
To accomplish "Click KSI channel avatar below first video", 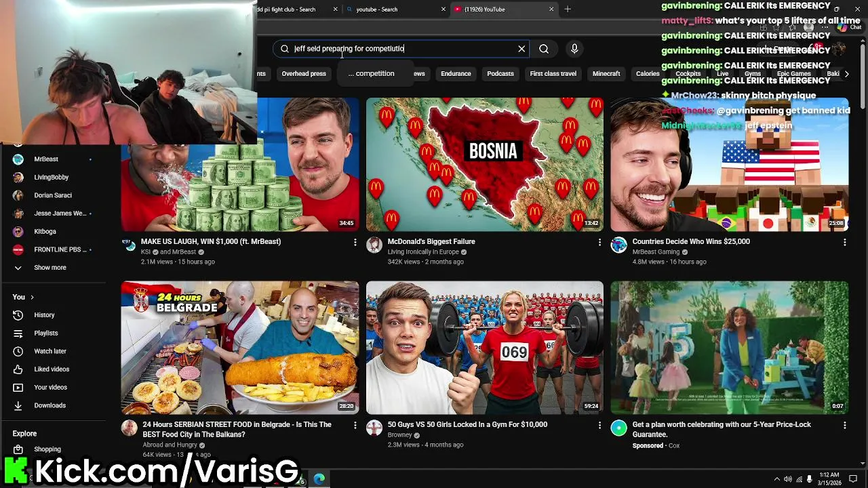I will click(129, 245).
